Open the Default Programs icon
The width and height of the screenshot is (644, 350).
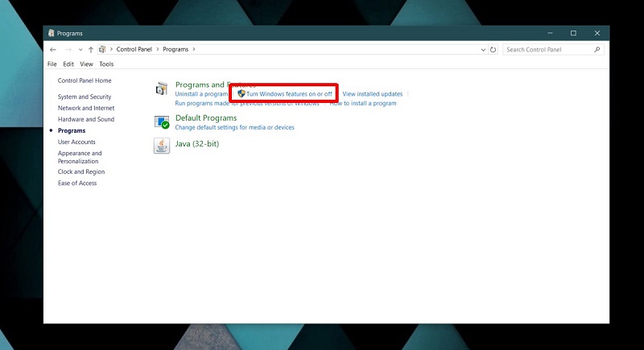tap(162, 121)
